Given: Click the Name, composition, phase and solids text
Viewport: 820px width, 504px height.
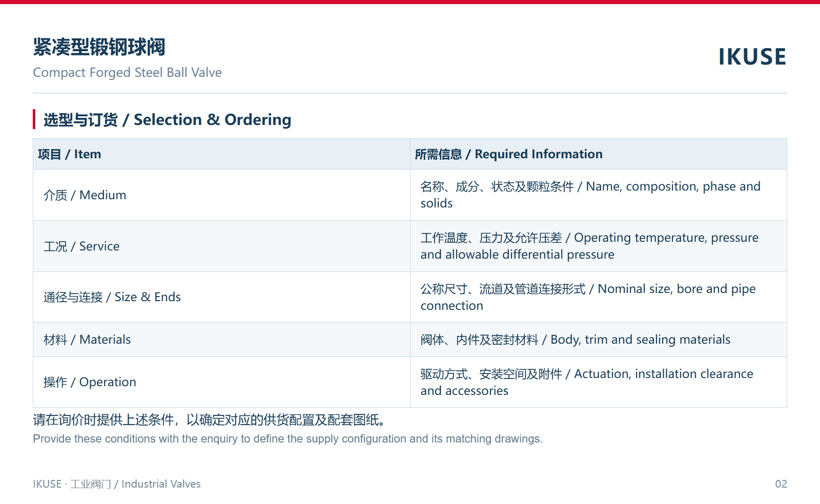Looking at the screenshot, I should coord(590,195).
